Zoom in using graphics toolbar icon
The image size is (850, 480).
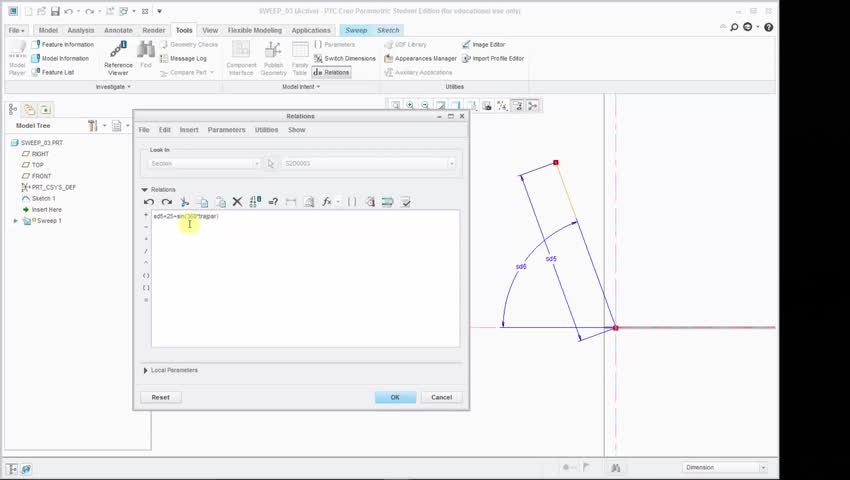click(x=410, y=106)
